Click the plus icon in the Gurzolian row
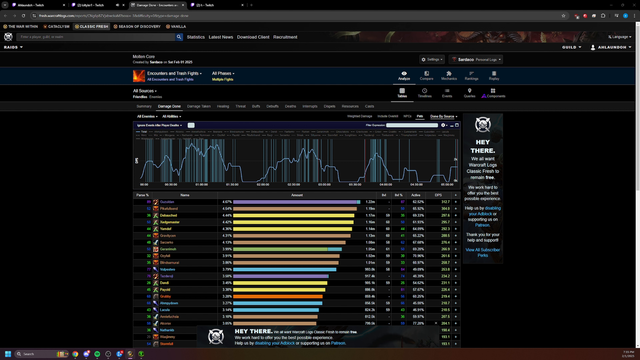640x360 pixels. (x=456, y=202)
